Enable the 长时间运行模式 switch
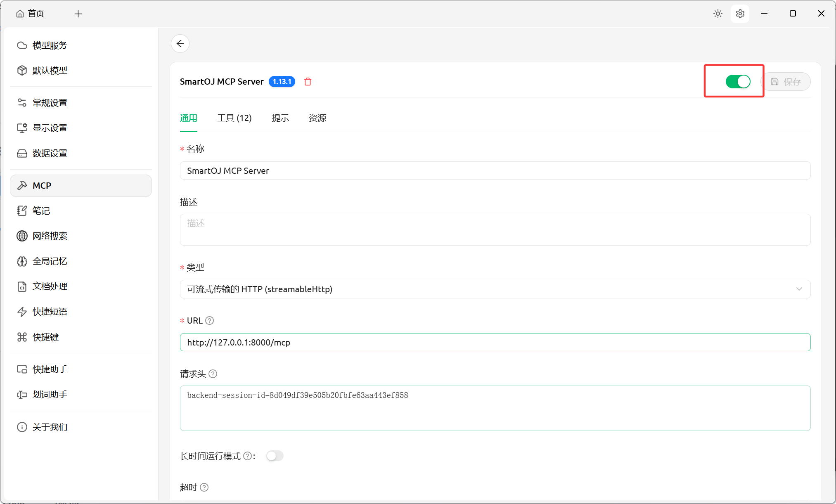836x504 pixels. click(x=275, y=456)
